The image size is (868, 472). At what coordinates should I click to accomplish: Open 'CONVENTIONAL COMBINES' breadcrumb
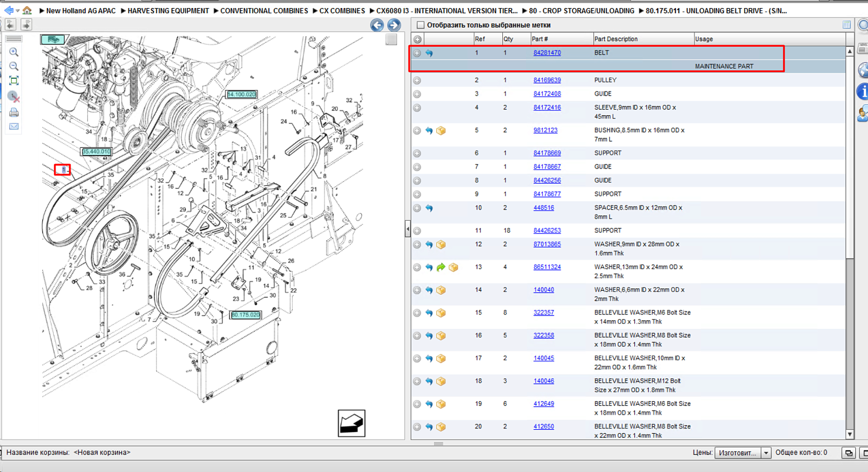point(264,11)
